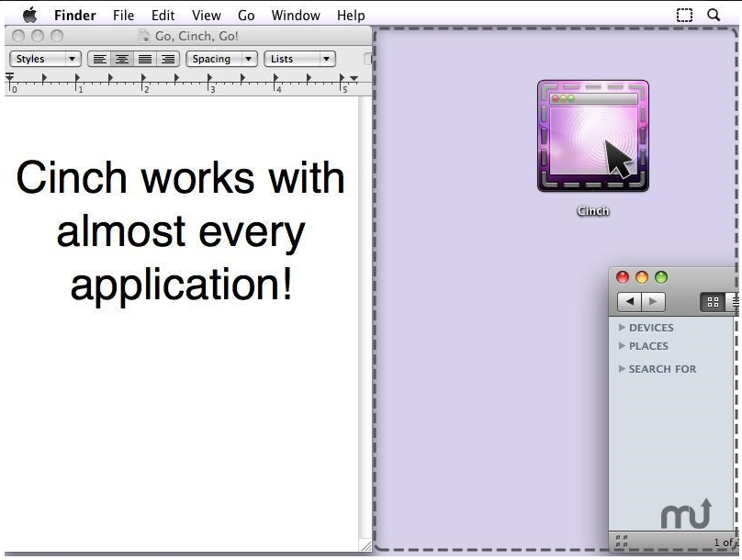Open Spotlight search magnifying glass
Viewport: 742px width, 560px height.
click(x=714, y=15)
